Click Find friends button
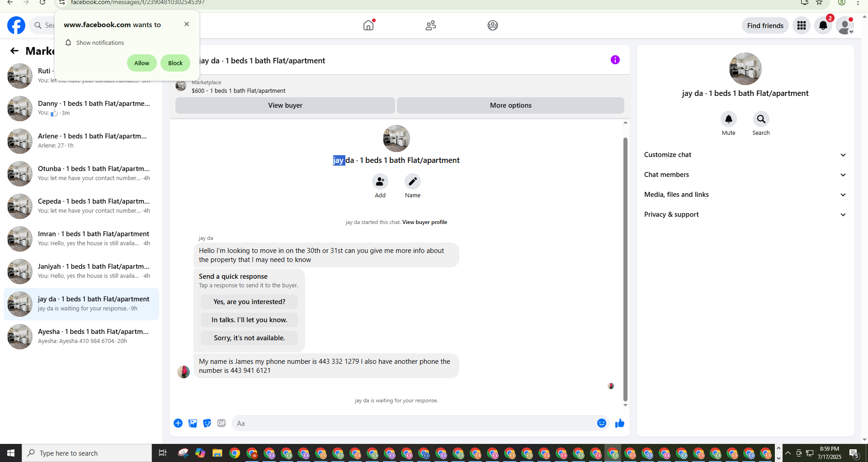 click(x=765, y=25)
